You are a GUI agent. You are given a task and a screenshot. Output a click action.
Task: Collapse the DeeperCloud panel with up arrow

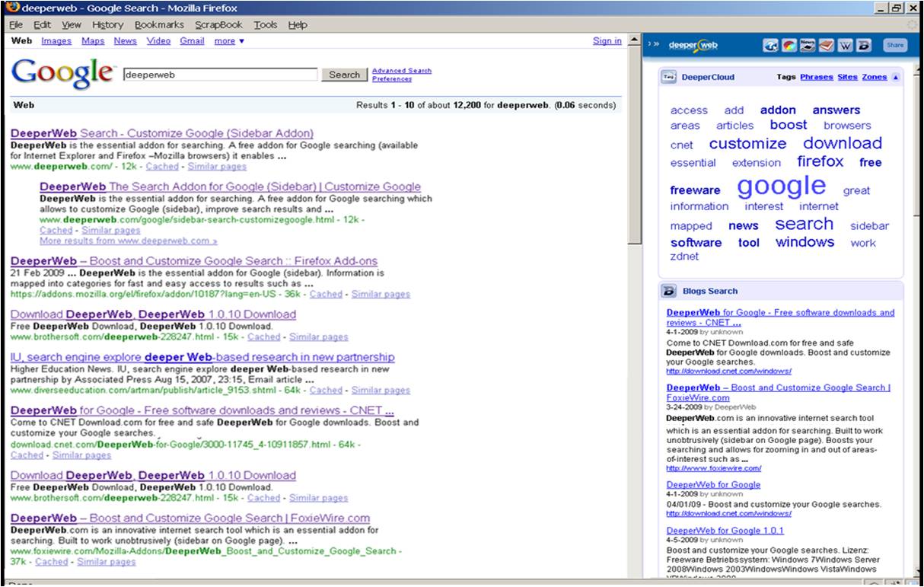point(896,77)
